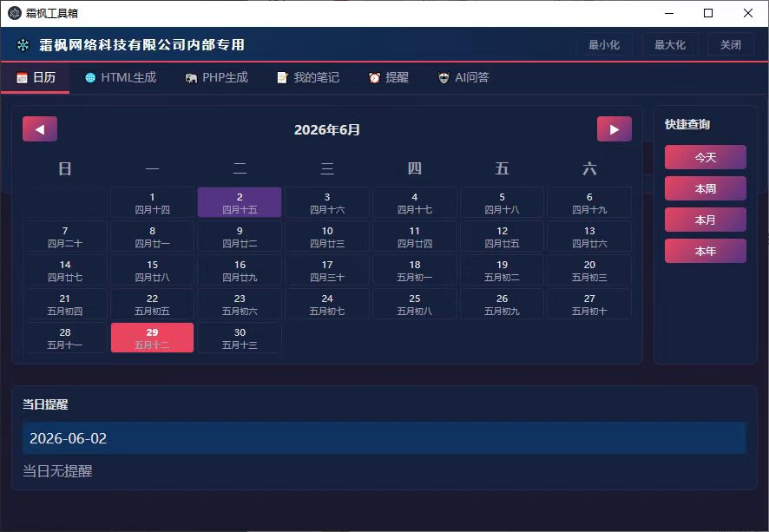769x532 pixels.
Task: Switch to the AI问答 tab
Action: coord(463,77)
